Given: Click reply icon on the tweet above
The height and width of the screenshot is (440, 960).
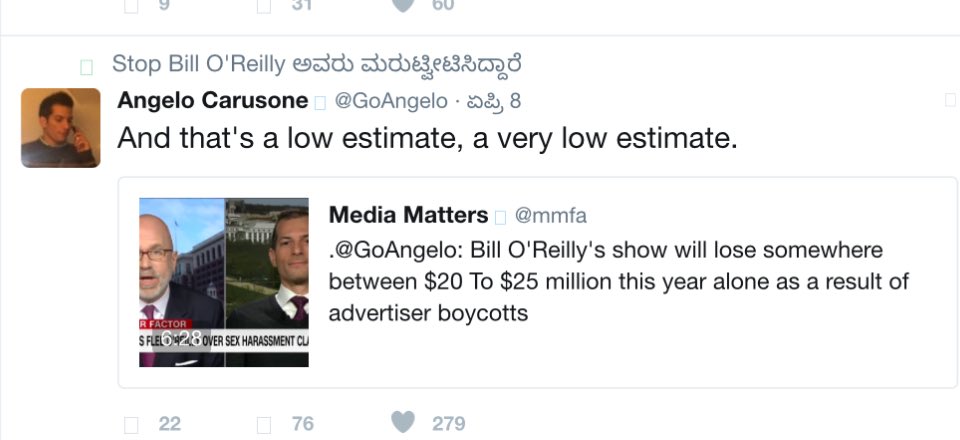Looking at the screenshot, I should click(x=131, y=5).
